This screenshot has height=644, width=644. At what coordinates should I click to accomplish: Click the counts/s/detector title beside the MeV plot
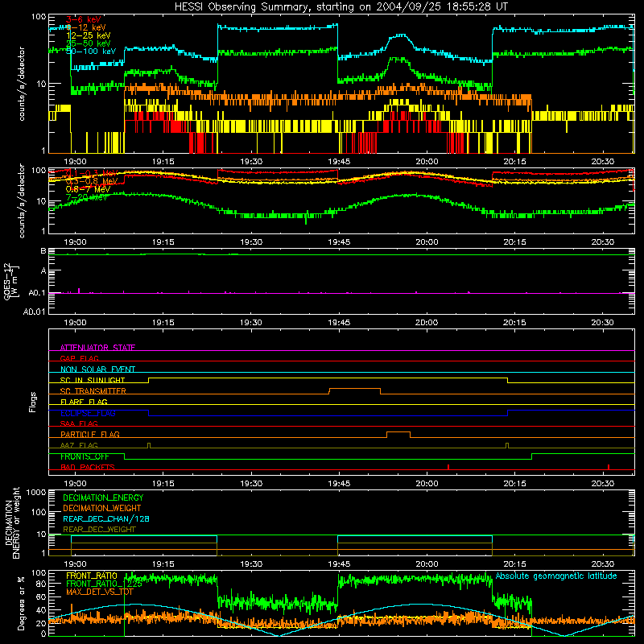click(22, 200)
